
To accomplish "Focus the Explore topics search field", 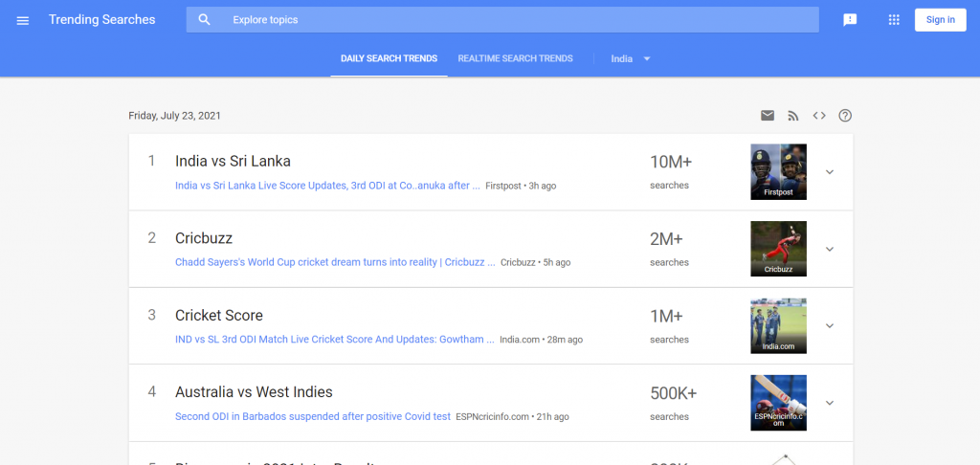I will click(502, 20).
